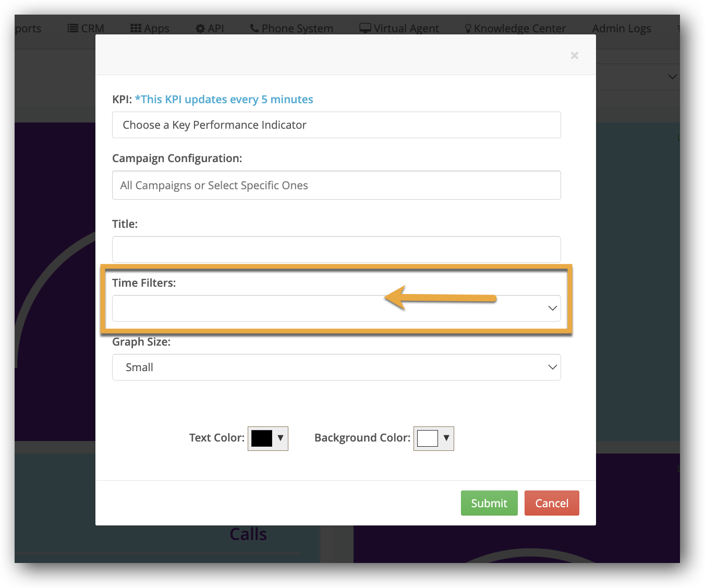The width and height of the screenshot is (705, 588).
Task: Click the CRM list icon
Action: click(73, 28)
